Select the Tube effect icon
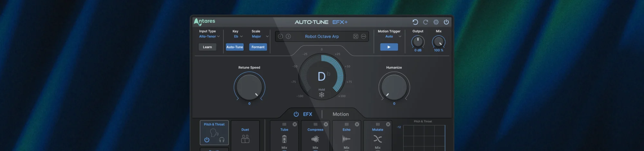Viewport: 644px width, 151px height. tap(284, 139)
